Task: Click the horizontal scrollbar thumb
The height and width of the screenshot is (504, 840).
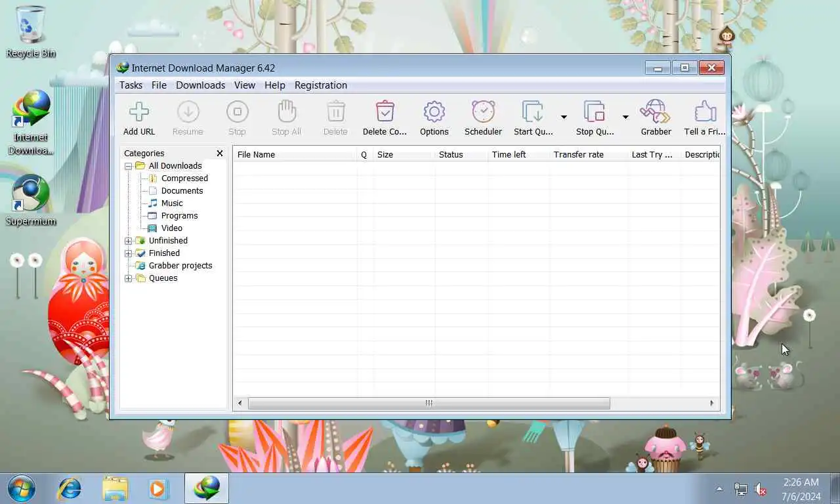Action: (429, 403)
